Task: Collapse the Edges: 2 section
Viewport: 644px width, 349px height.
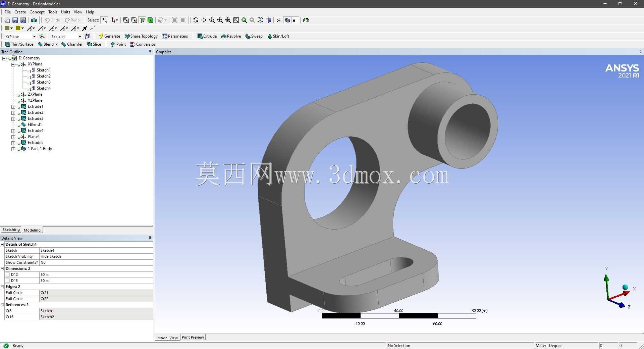Action: tap(2, 287)
